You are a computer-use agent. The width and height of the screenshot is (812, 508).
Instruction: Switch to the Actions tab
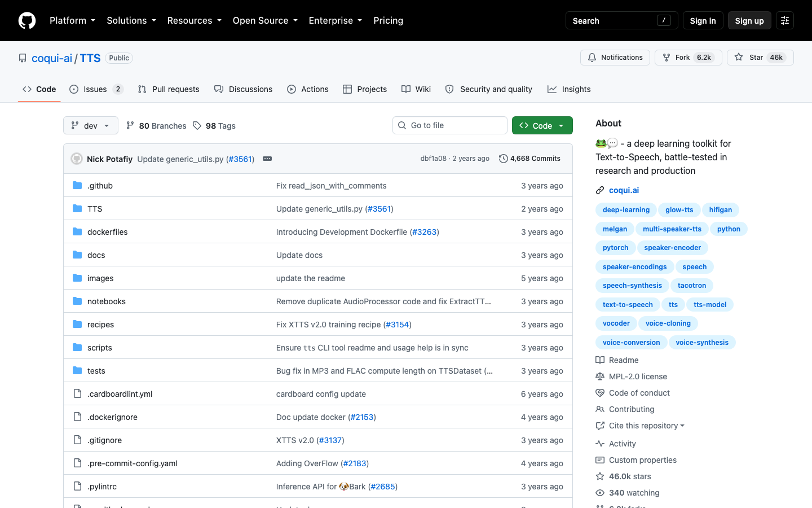pyautogui.click(x=307, y=89)
